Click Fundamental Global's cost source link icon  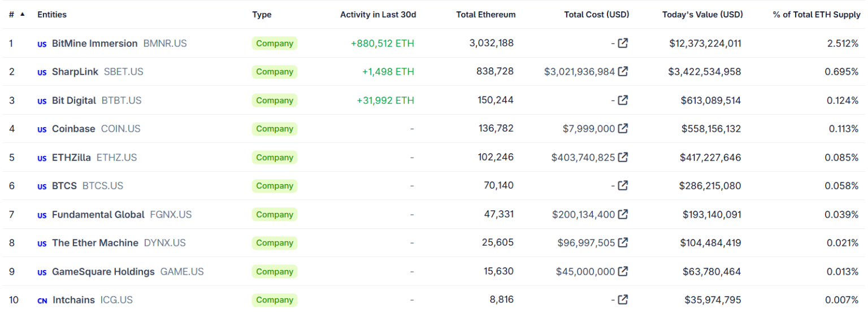pyautogui.click(x=623, y=214)
